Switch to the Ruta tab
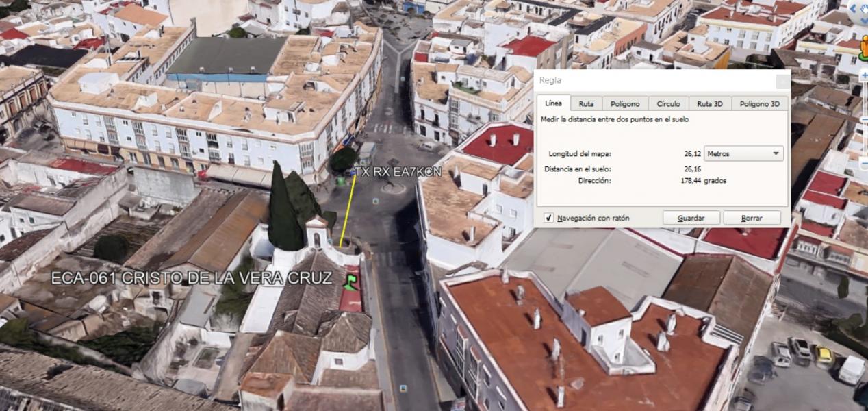The height and width of the screenshot is (411, 868). (586, 104)
